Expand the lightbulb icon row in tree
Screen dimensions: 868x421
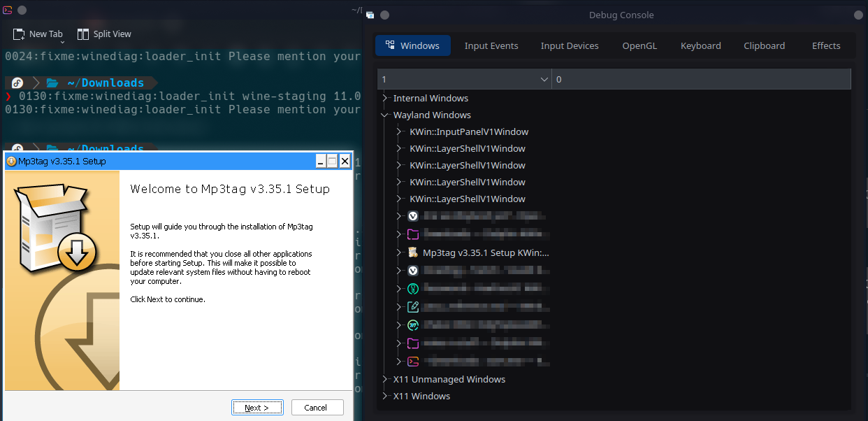point(399,289)
